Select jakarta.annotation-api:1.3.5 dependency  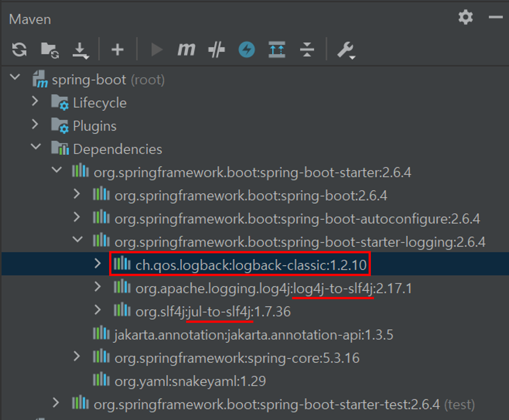pyautogui.click(x=254, y=335)
